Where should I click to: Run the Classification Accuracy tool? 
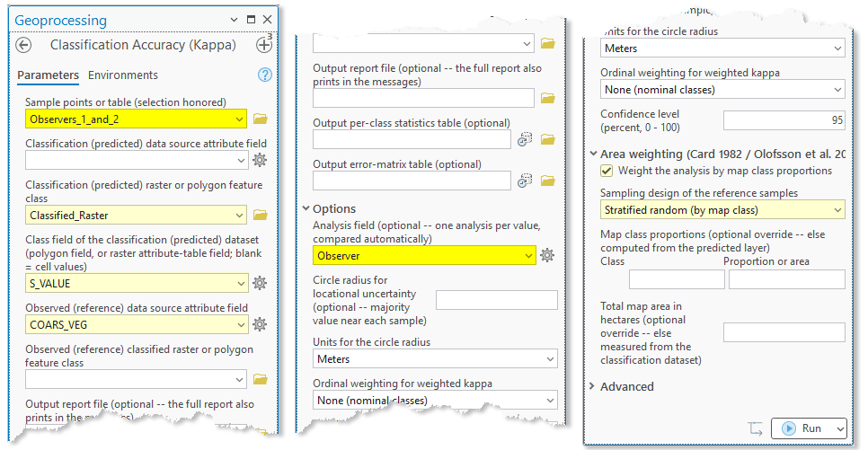(802, 428)
